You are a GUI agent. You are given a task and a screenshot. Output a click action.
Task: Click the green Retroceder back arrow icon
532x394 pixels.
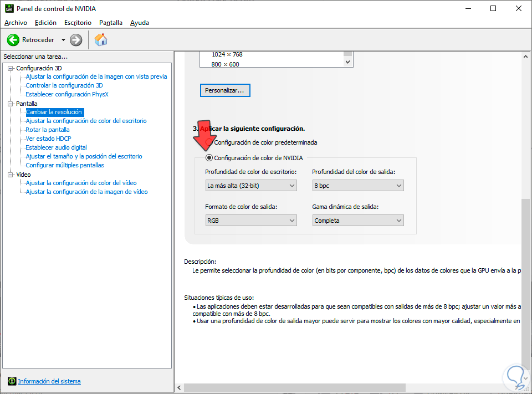(13, 40)
